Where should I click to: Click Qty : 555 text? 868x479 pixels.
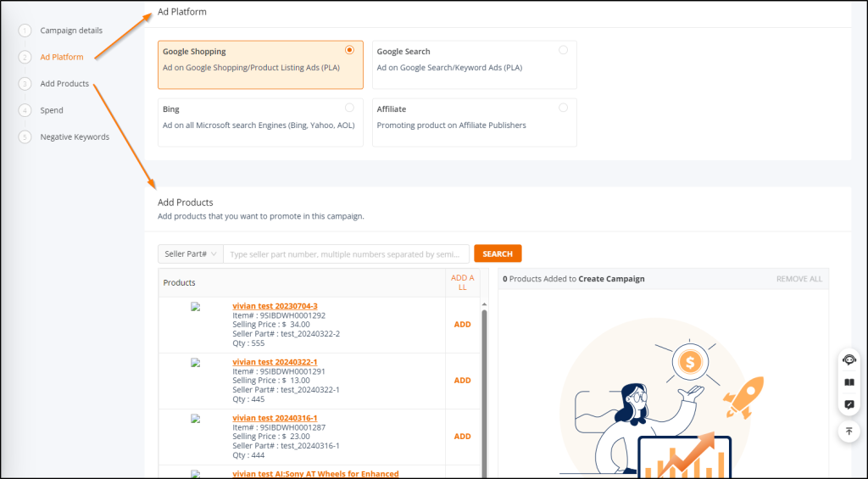[248, 343]
